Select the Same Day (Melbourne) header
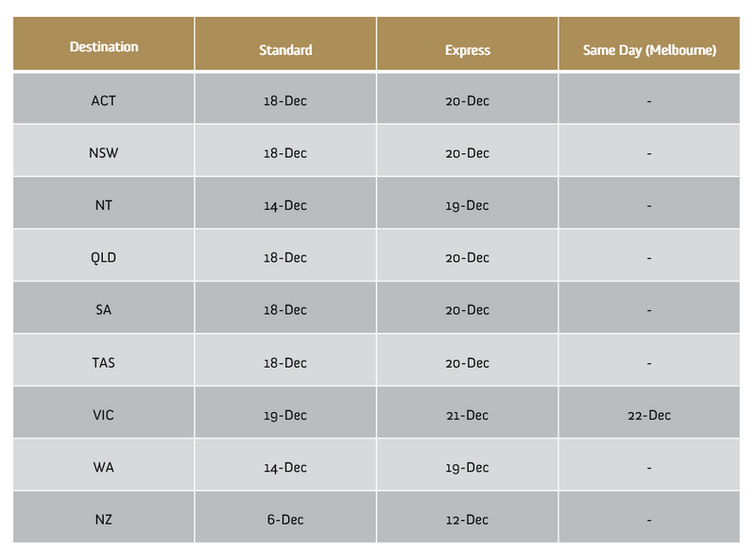 coord(649,43)
